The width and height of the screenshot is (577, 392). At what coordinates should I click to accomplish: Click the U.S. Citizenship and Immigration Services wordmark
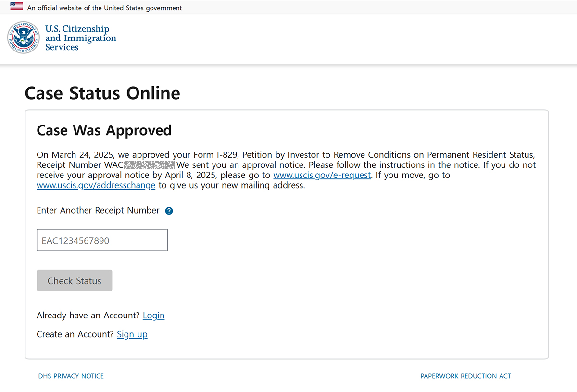tap(81, 38)
